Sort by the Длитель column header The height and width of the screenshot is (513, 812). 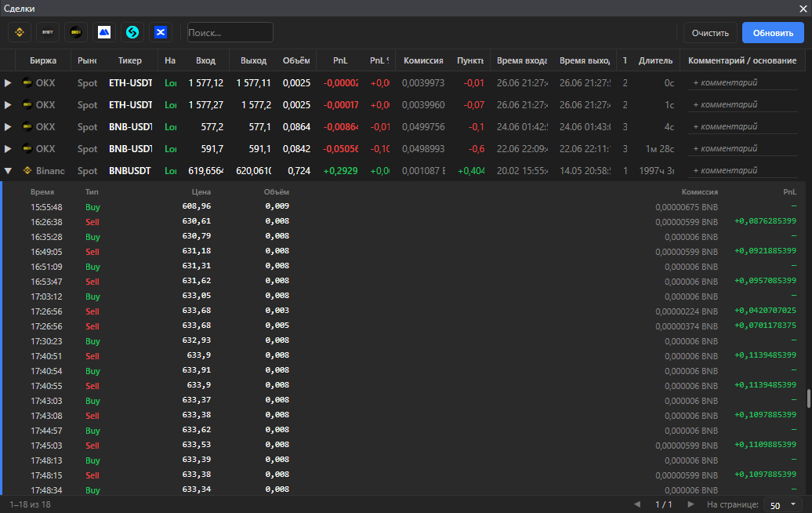655,60
